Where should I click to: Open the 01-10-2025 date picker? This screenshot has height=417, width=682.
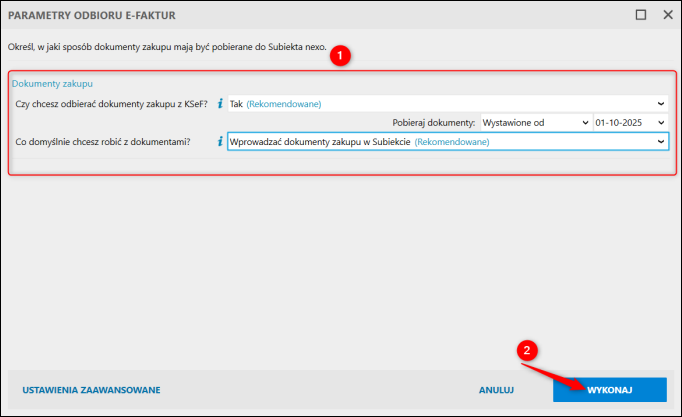(631, 123)
